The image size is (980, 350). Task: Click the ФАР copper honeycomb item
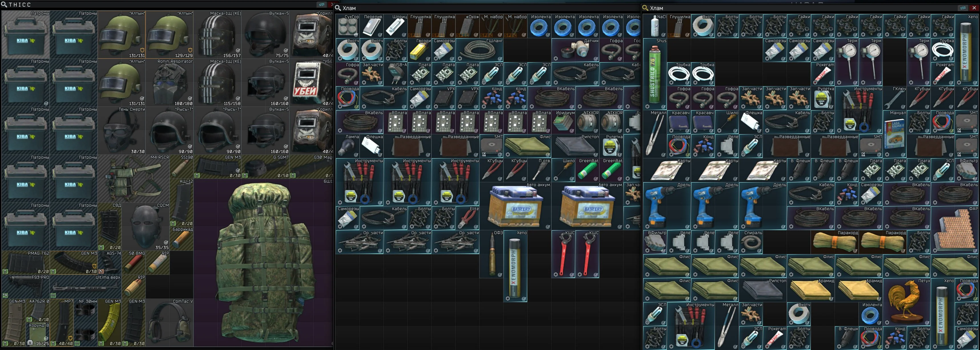(x=955, y=230)
